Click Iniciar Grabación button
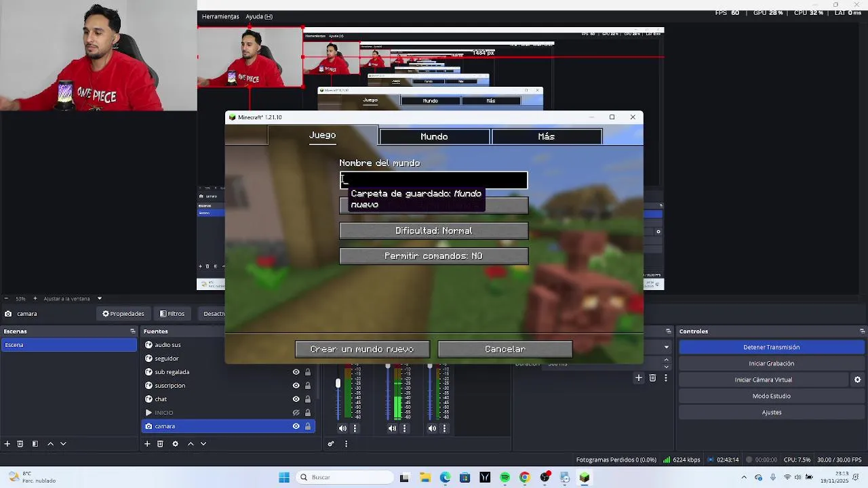This screenshot has height=488, width=868. (771, 363)
